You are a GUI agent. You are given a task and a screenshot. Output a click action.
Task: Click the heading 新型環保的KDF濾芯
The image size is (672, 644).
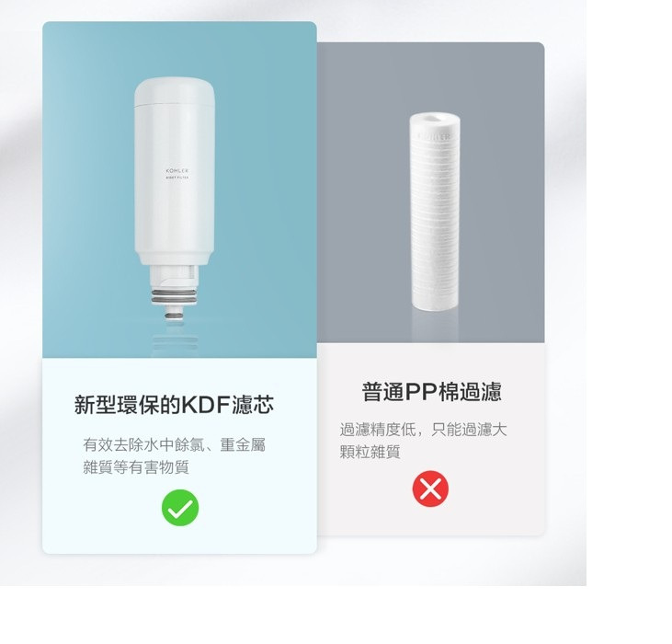pyautogui.click(x=174, y=404)
